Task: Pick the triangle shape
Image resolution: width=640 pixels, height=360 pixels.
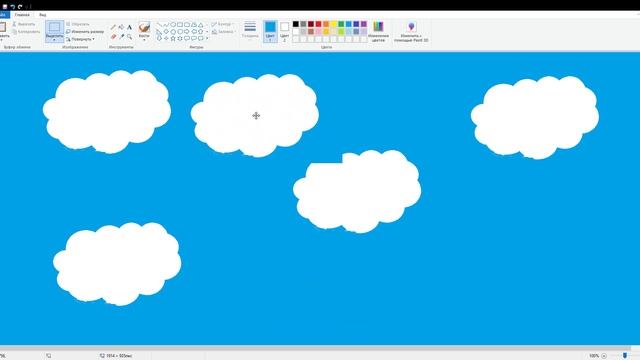Action: 201,24
